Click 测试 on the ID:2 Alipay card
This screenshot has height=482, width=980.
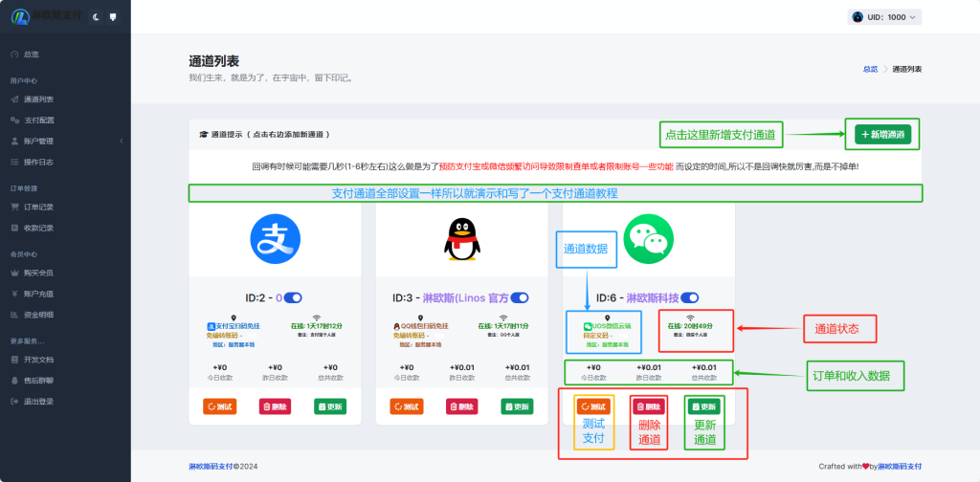pos(219,406)
